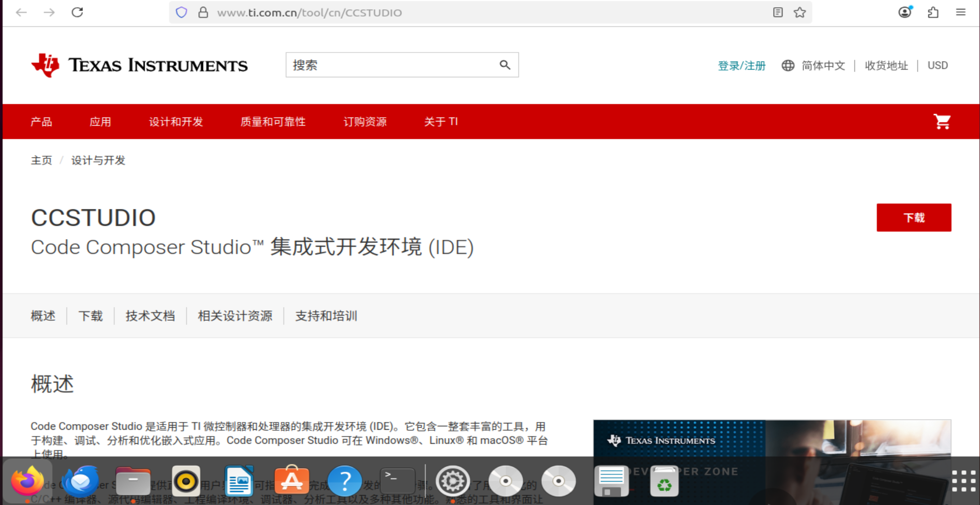Open LibreOffice Writer from the dock
This screenshot has height=505, width=980.
(x=239, y=482)
